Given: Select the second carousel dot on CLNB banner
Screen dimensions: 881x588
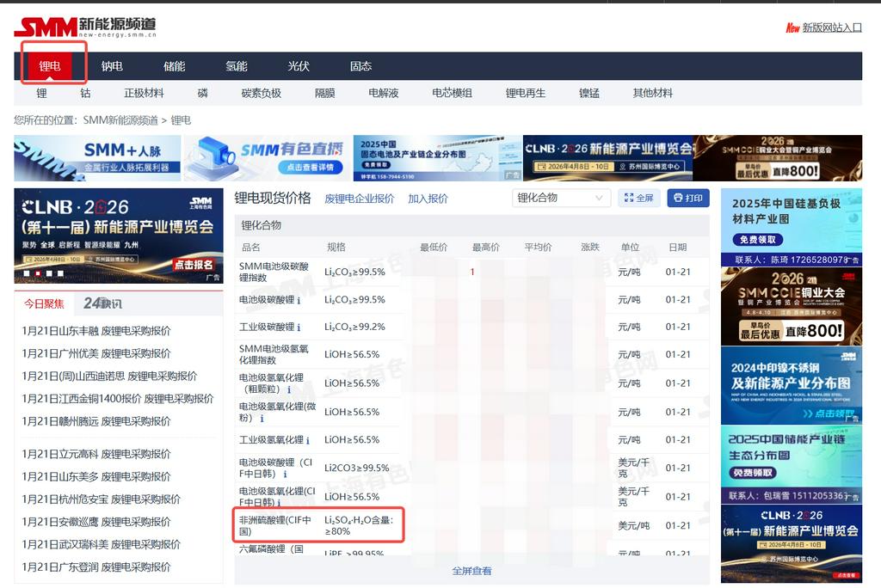Looking at the screenshot, I should pos(36,273).
